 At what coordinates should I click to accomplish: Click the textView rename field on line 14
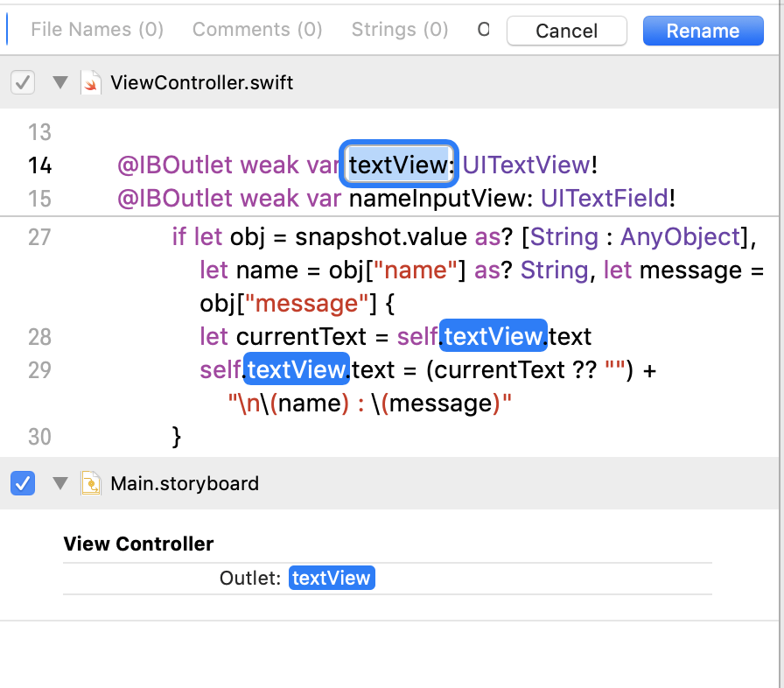400,165
